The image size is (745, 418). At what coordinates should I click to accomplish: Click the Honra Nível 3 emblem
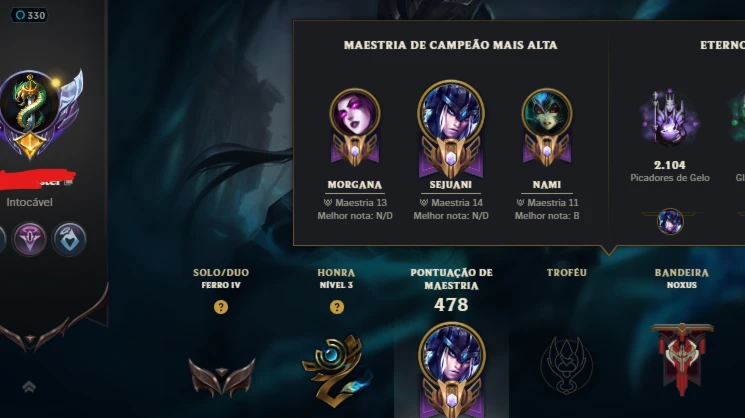click(336, 370)
